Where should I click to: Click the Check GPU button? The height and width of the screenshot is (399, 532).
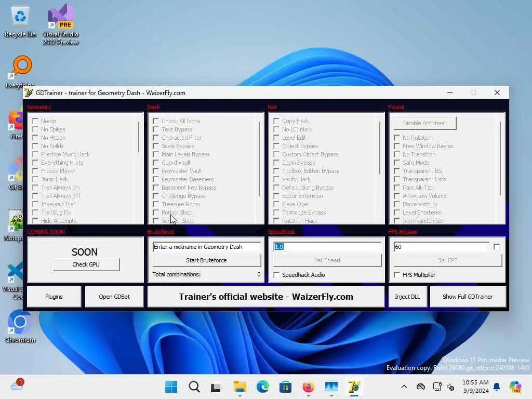pyautogui.click(x=86, y=264)
